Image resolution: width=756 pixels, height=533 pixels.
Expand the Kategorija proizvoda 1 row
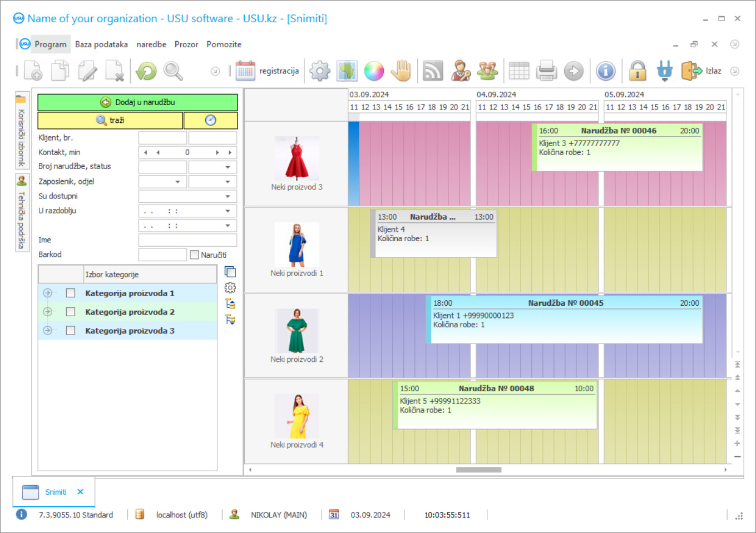pos(47,293)
